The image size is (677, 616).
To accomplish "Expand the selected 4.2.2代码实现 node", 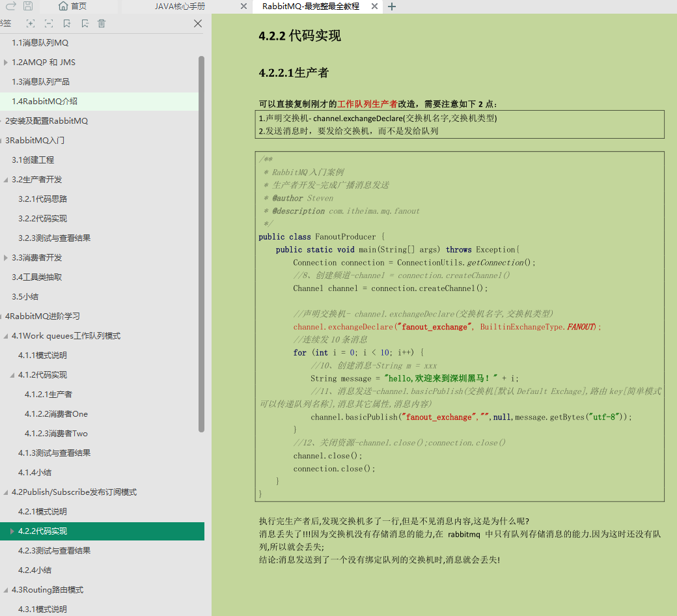I will 12,531.
